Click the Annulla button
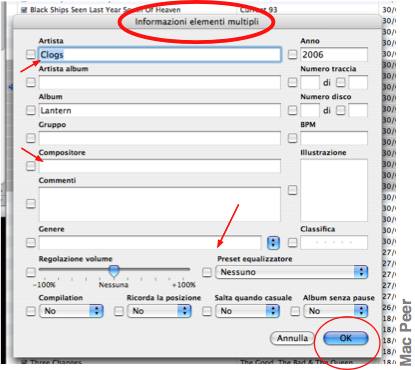415x370 pixels. [x=292, y=338]
